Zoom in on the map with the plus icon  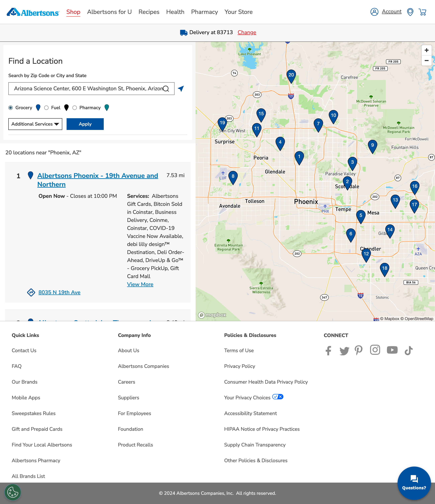[426, 50]
